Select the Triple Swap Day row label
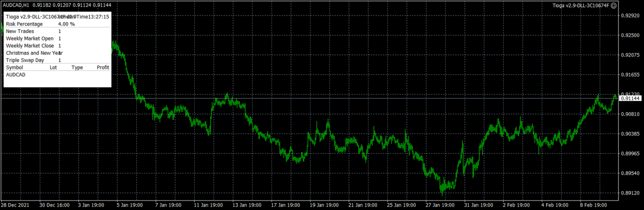Screen dimensions: 644x210 coord(25,60)
